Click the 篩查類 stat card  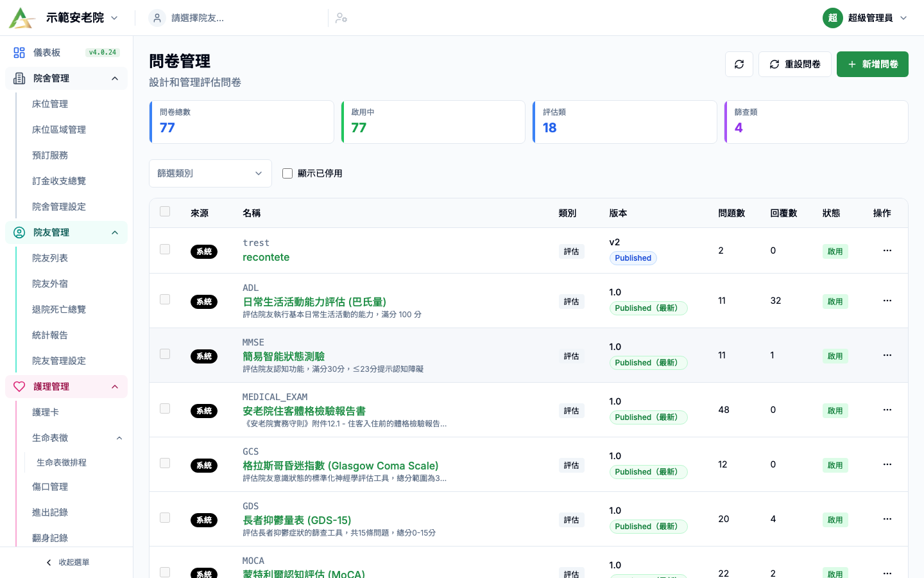click(816, 122)
